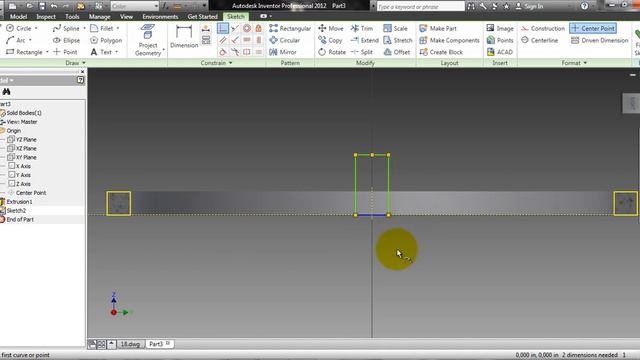
Task: Select the Move tool
Action: pos(331,28)
